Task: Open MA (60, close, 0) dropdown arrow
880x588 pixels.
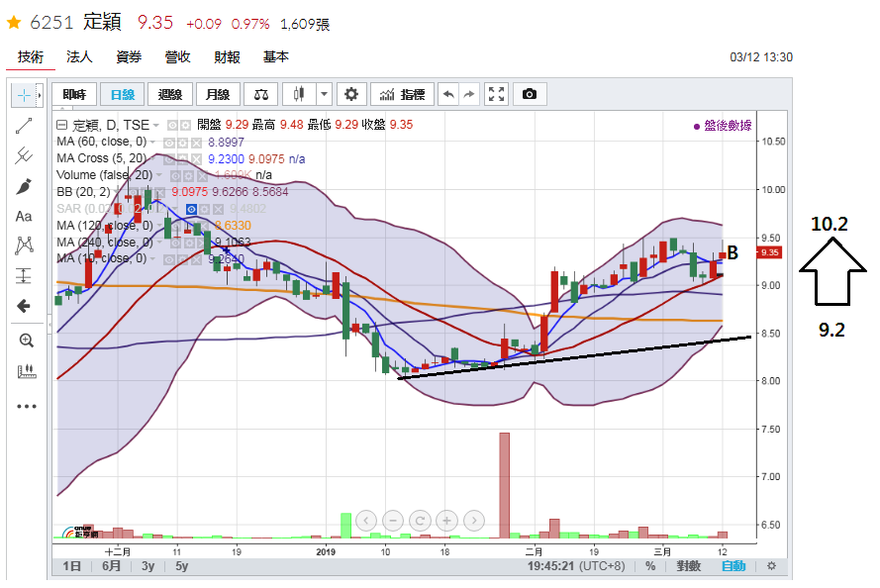Action: [152, 142]
